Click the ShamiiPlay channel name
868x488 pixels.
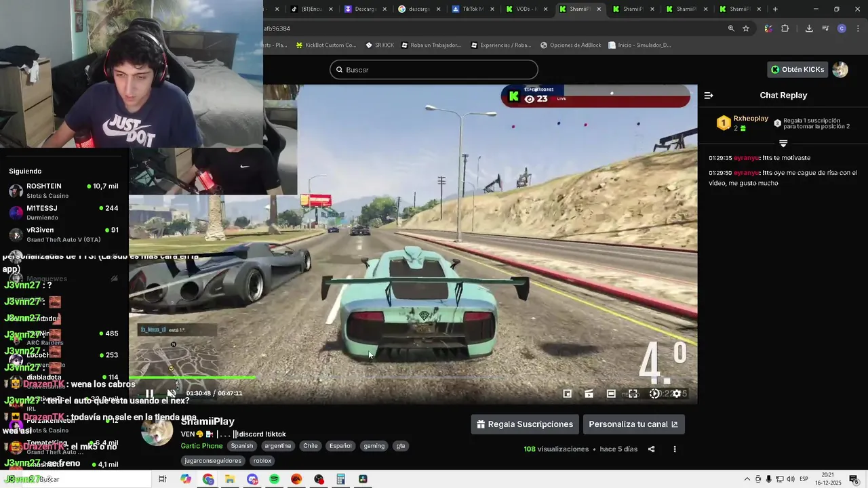click(x=208, y=422)
